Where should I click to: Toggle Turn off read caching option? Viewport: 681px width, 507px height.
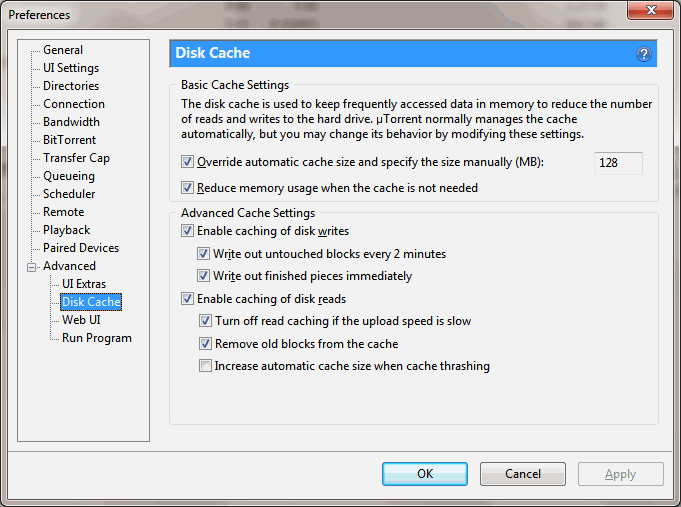click(x=206, y=322)
